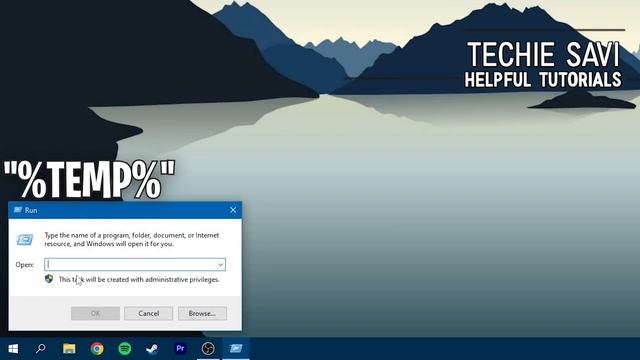
Task: Open the Windows Start menu
Action: pos(13,349)
